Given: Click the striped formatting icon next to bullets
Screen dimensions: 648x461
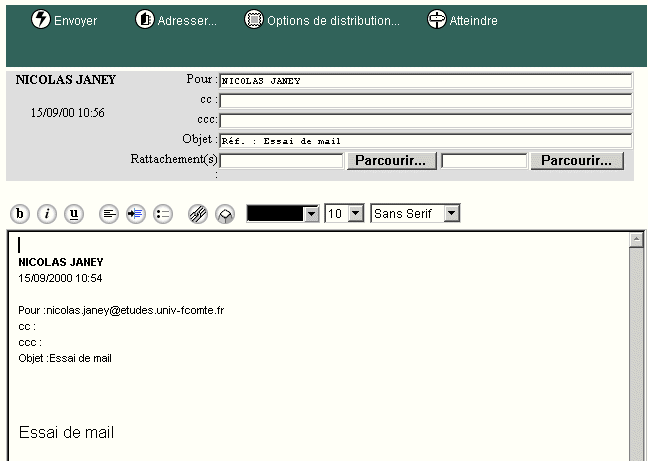Looking at the screenshot, I should pyautogui.click(x=198, y=214).
